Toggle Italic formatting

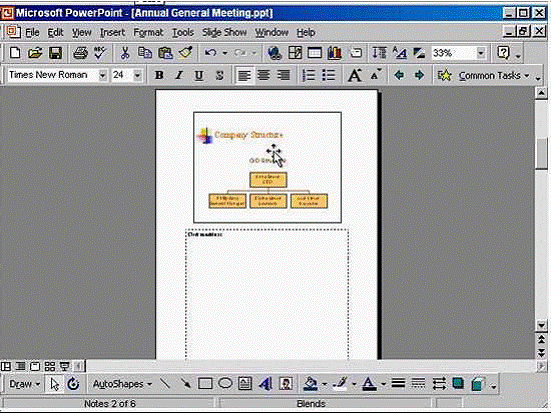coord(179,75)
